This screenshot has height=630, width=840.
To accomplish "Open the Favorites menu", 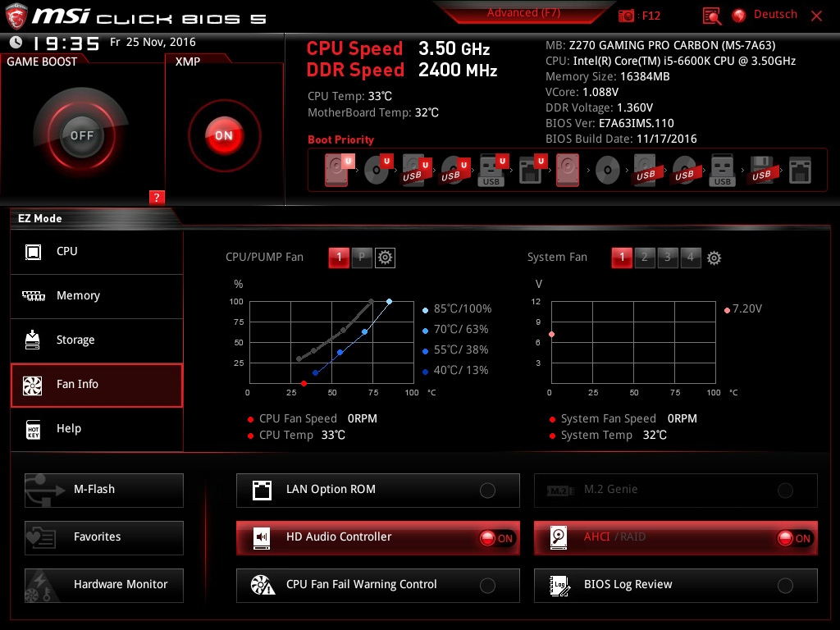I will (x=104, y=538).
